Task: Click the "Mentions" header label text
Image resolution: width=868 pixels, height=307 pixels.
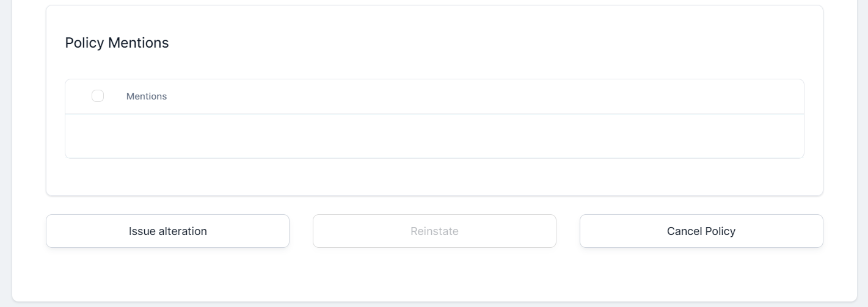Action: (147, 96)
